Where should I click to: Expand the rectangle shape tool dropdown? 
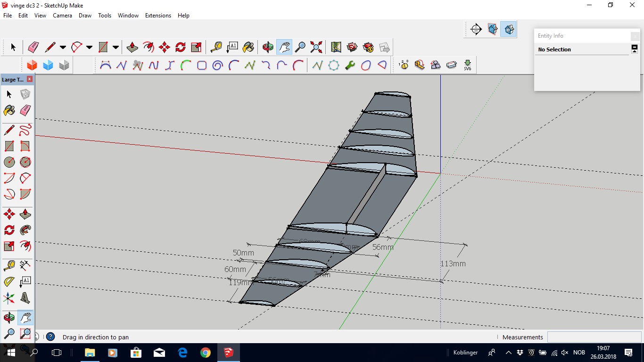[116, 47]
